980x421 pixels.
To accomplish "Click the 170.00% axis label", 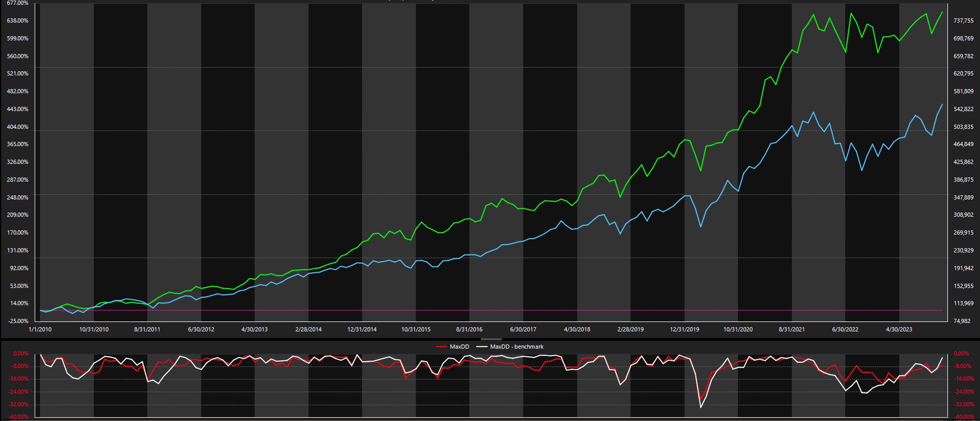I will pos(18,233).
